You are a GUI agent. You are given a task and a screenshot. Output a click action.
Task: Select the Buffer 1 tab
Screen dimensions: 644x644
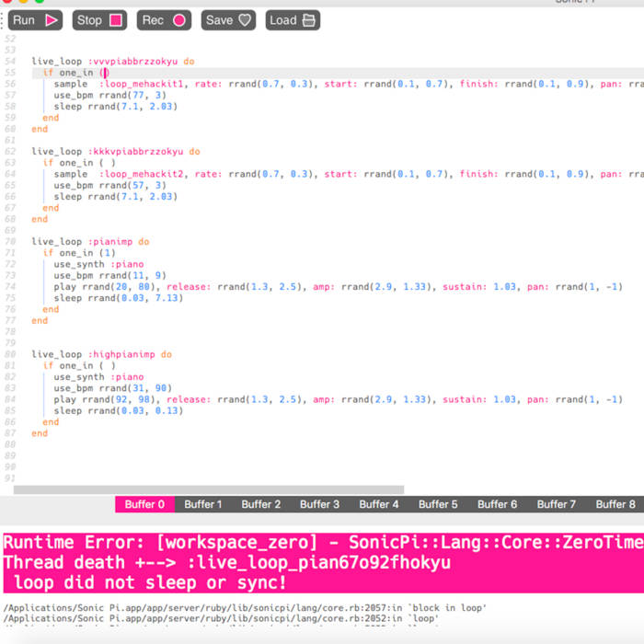click(202, 504)
